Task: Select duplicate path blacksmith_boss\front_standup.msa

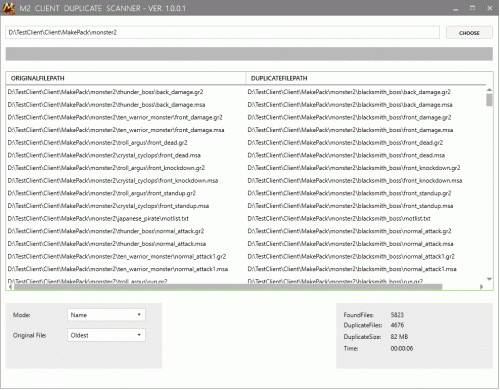Action: click(x=350, y=206)
